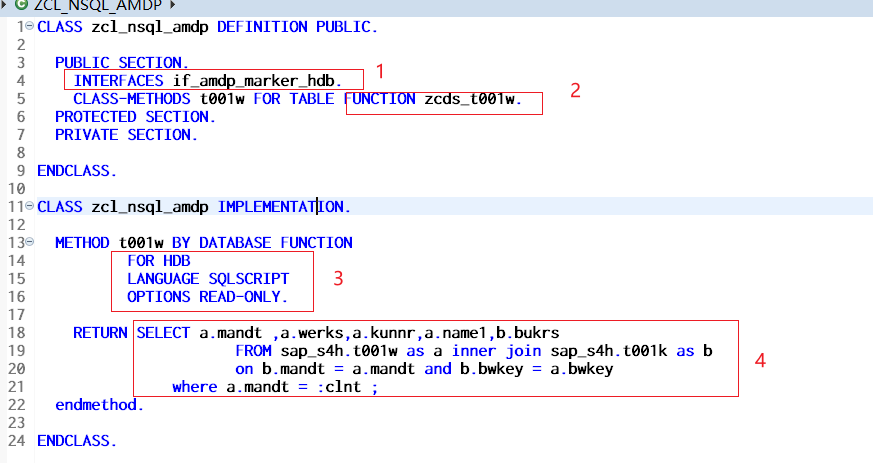This screenshot has width=873, height=463.
Task: Click 'ENDCLASS.' on line 24
Action: coord(77,441)
